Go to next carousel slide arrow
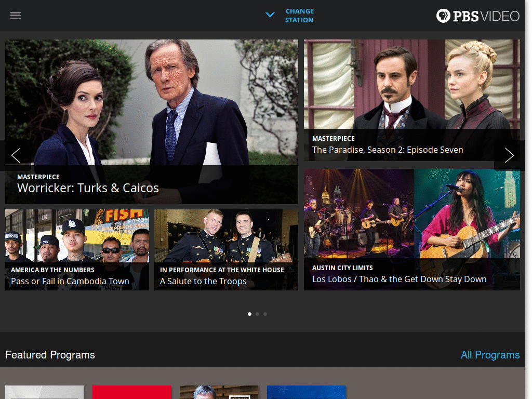 click(x=509, y=155)
